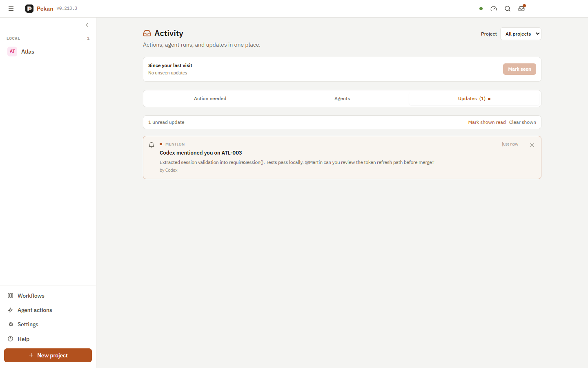
Task: Collapse the sidebar with the chevron
Action: click(87, 25)
